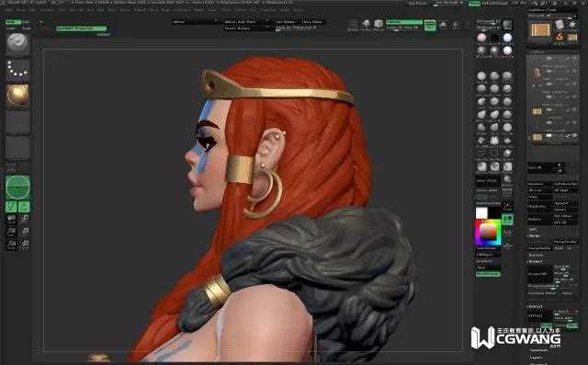Click the green Menus button in the title bar

[474, 4]
